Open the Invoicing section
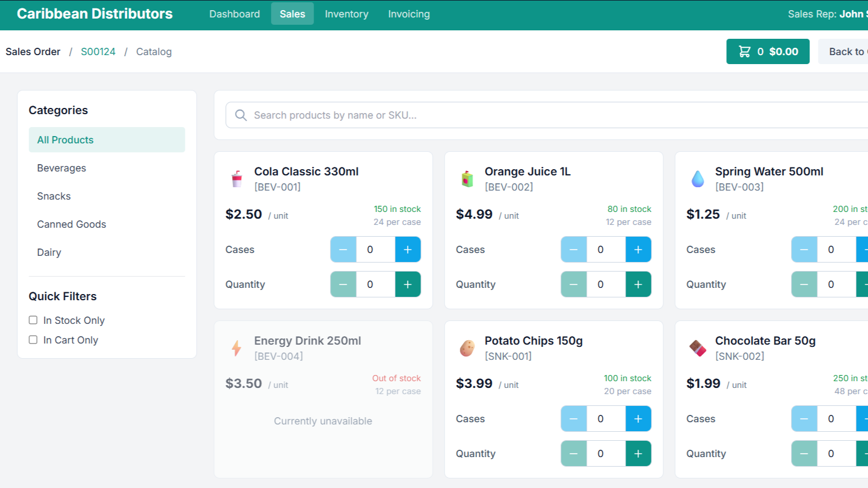 point(408,14)
